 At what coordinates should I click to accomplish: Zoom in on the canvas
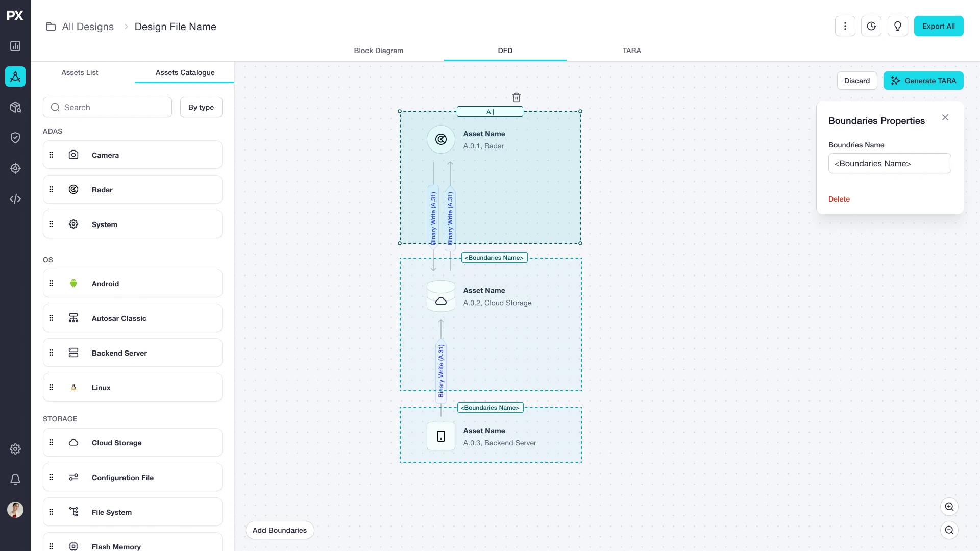949,507
